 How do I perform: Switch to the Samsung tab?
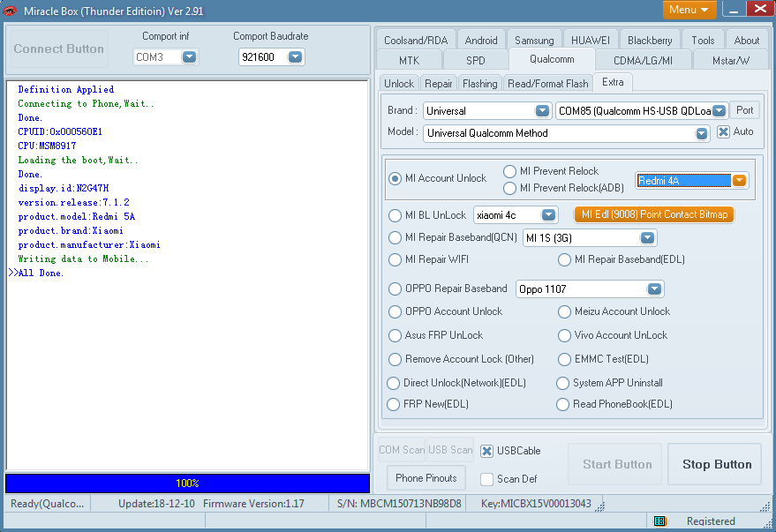[x=534, y=40]
